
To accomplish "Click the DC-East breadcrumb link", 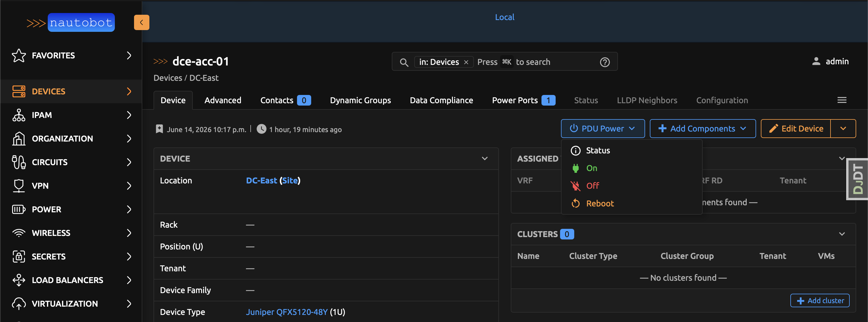I will click(x=203, y=78).
